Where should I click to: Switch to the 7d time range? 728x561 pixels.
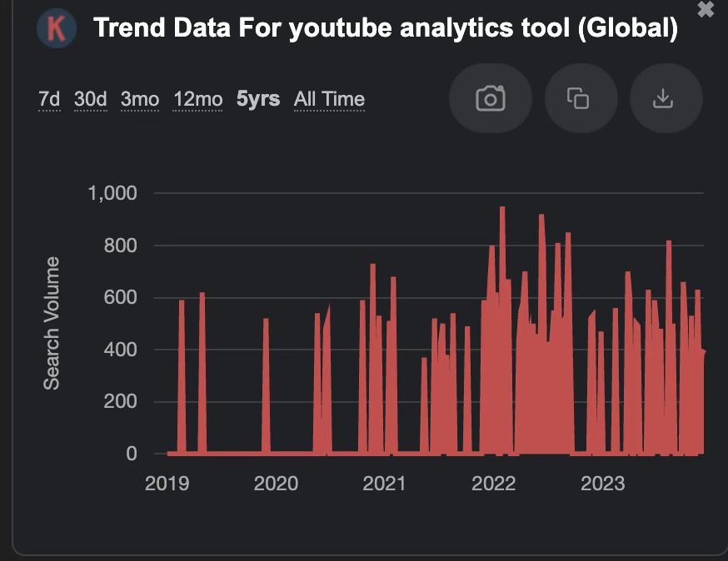[49, 99]
